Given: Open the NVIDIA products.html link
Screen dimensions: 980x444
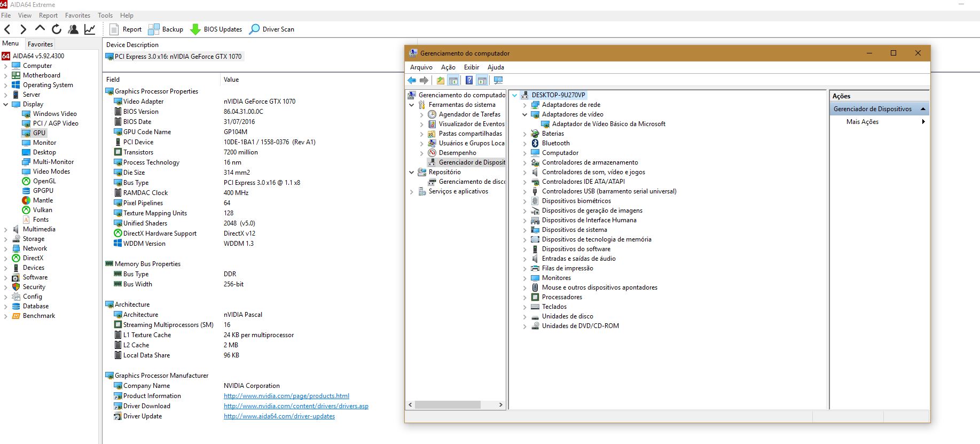Looking at the screenshot, I should 286,396.
